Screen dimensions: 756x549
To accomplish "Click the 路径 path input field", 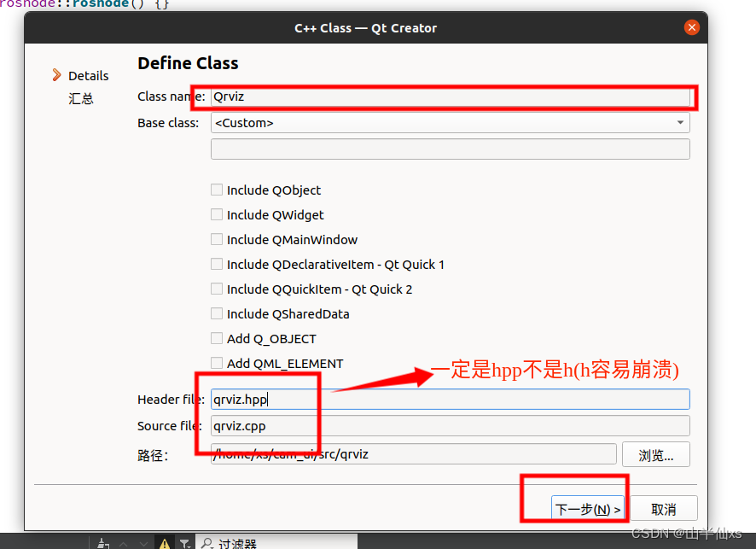I will pyautogui.click(x=413, y=454).
